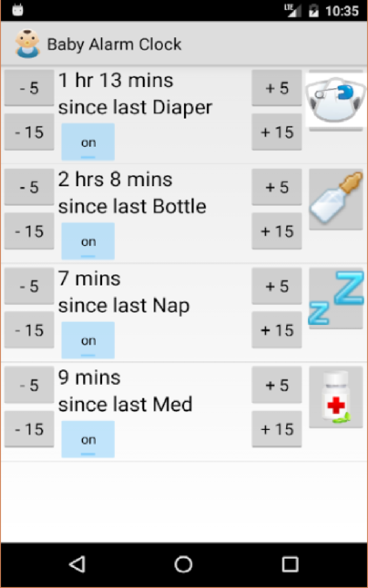Open recent apps square icon

click(x=290, y=564)
